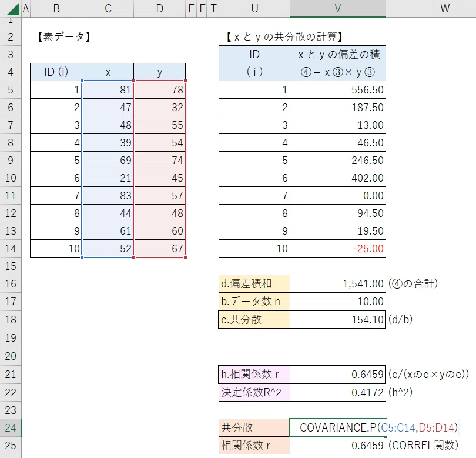Image resolution: width=476 pixels, height=458 pixels.
Task: Select deviation product 402.00
Action: click(x=338, y=178)
